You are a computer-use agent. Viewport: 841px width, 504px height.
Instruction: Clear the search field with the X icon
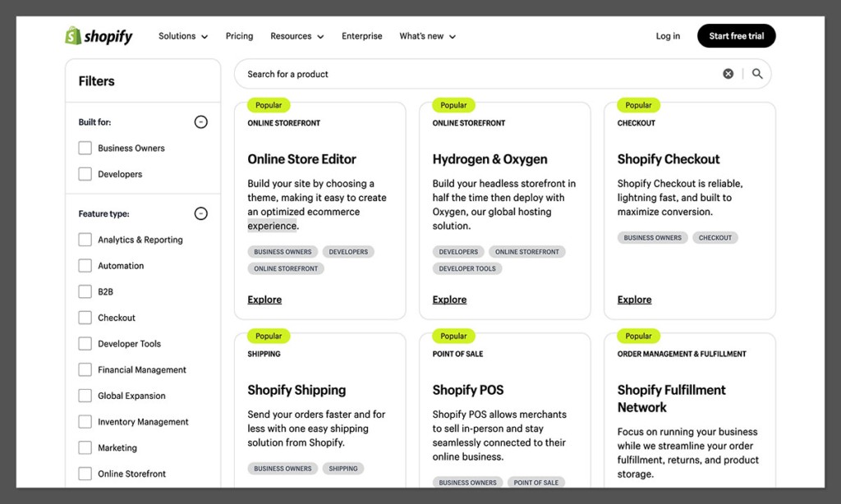coord(728,73)
